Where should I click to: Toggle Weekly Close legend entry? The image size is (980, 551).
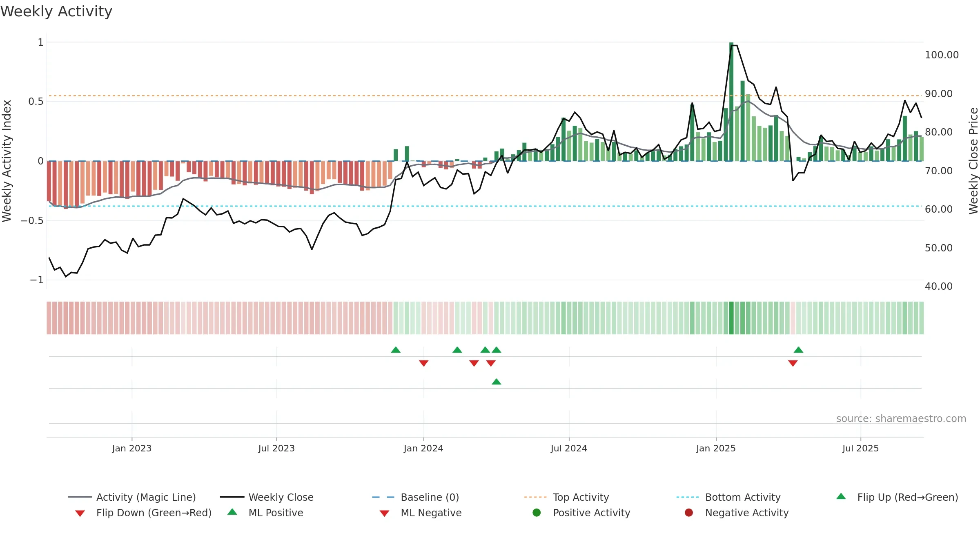click(267, 497)
